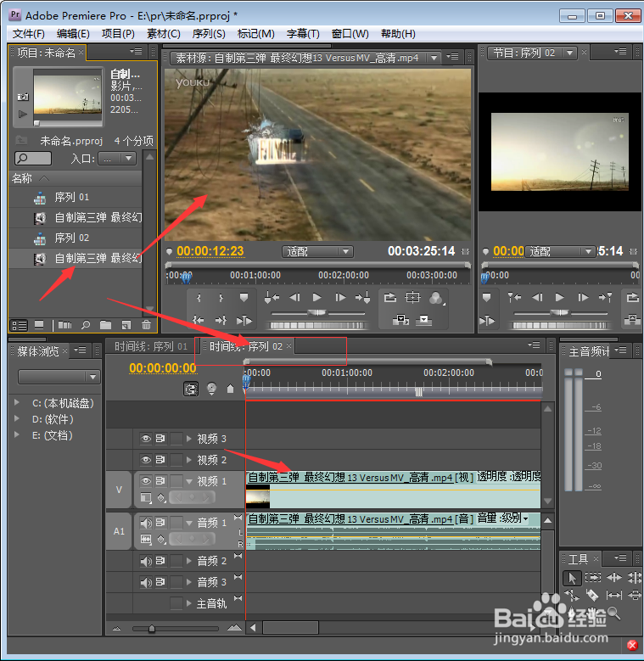644x661 pixels.
Task: Click the source monitor shuttle slider
Action: point(317,313)
